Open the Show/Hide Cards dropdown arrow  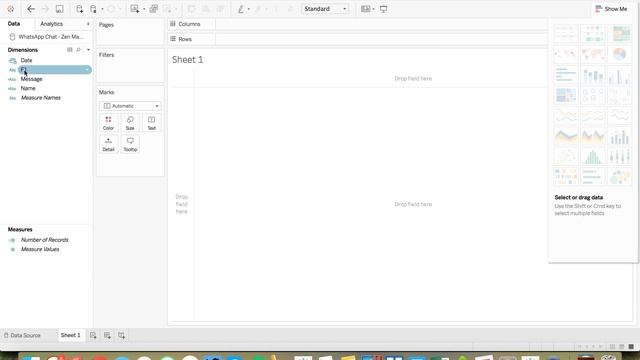[373, 9]
